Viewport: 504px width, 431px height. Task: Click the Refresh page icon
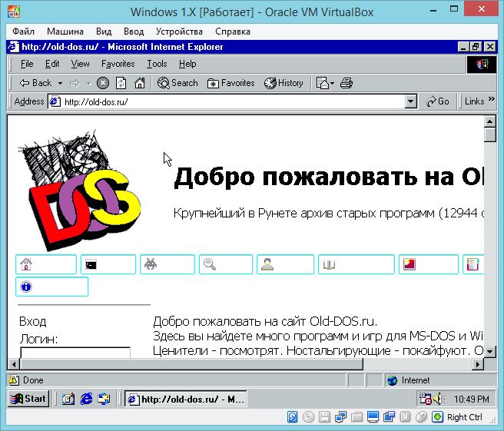121,83
